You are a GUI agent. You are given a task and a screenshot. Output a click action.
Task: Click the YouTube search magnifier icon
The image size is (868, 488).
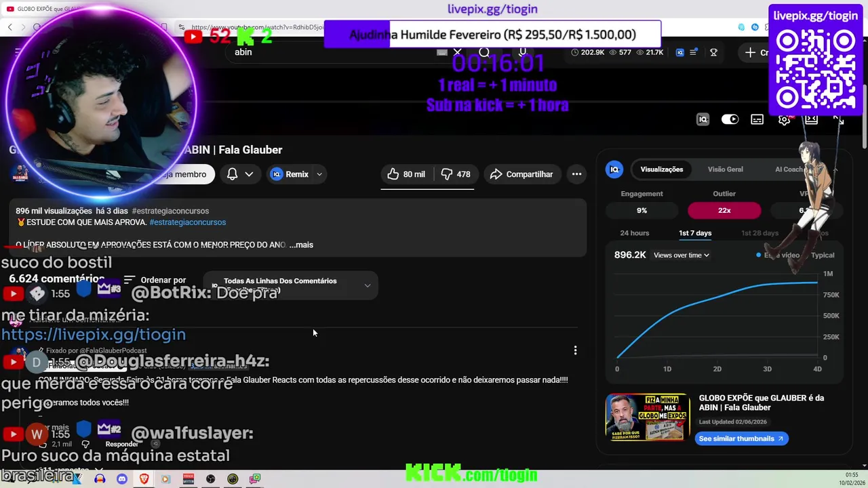click(x=484, y=52)
